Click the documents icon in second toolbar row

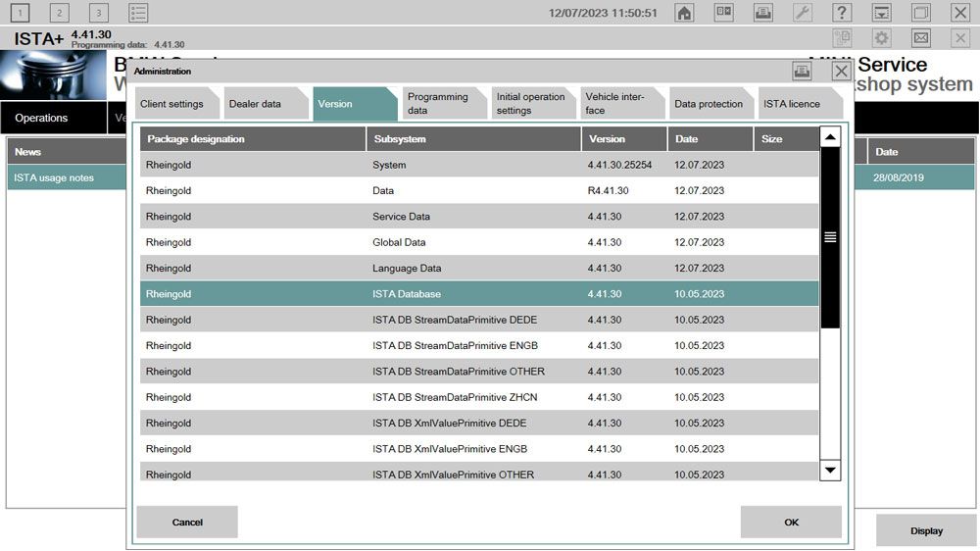pyautogui.click(x=842, y=38)
